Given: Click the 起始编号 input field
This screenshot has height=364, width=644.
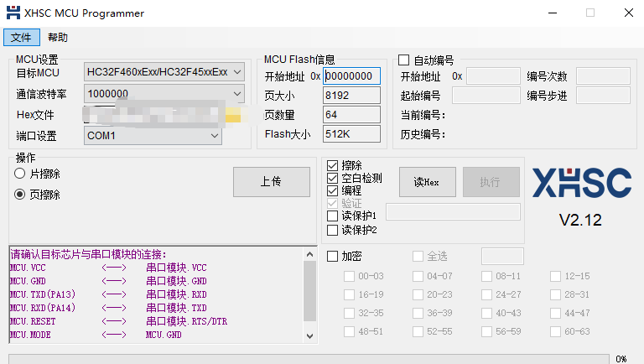Looking at the screenshot, I should pos(486,96).
